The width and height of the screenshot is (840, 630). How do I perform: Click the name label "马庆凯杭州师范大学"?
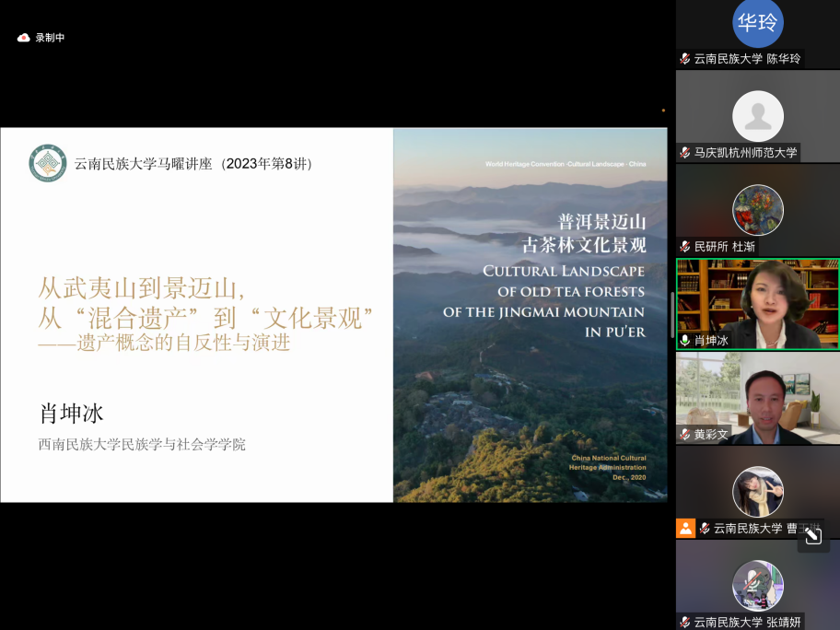coord(746,153)
